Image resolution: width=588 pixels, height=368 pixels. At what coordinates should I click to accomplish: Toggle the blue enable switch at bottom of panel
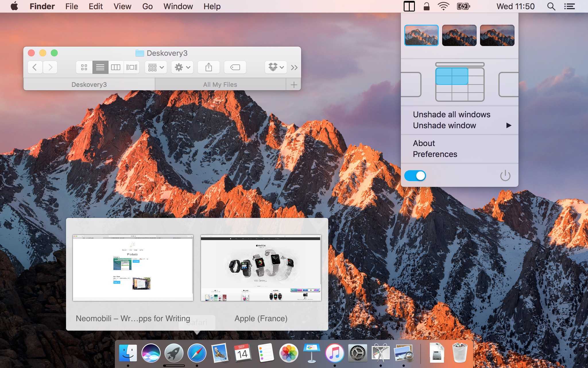pyautogui.click(x=415, y=176)
